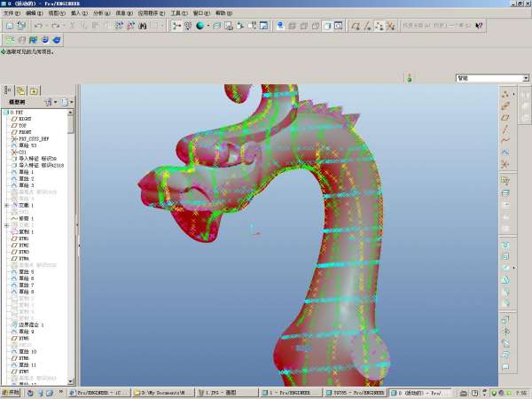Open the 编辑 (Edit) menu
This screenshot has width=532, height=399.
35,13
